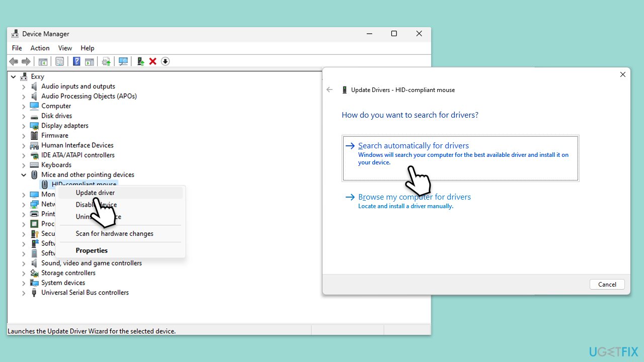The image size is (644, 362).
Task: Click the Back arrow in Device Manager toolbar
Action: [x=14, y=61]
